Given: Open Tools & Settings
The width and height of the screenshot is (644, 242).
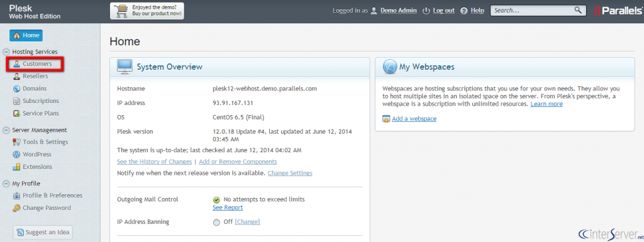Looking at the screenshot, I should (45, 142).
